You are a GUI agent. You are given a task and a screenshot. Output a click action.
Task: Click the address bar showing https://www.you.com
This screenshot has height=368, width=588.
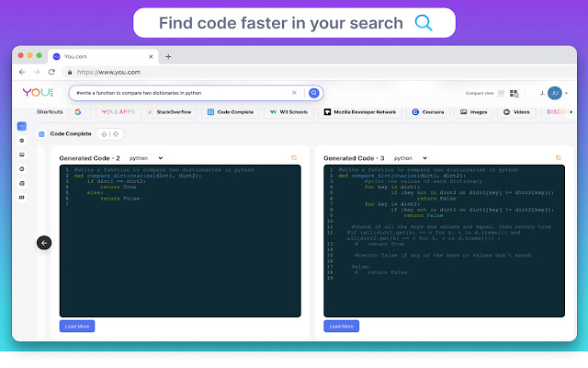[319, 72]
